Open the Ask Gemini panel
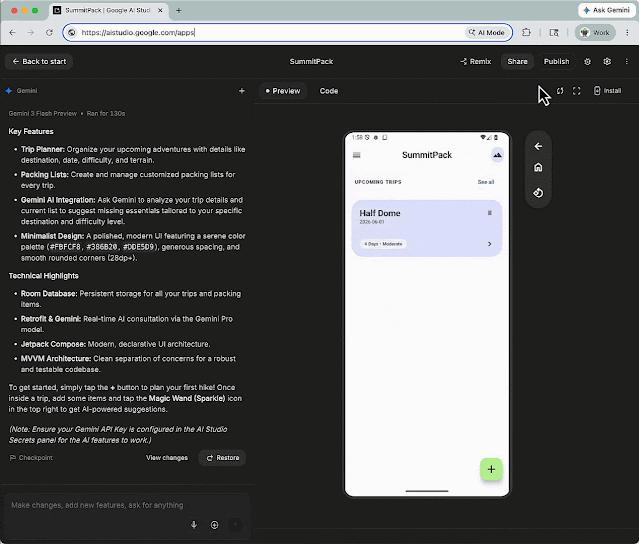This screenshot has height=544, width=639. 606,10
